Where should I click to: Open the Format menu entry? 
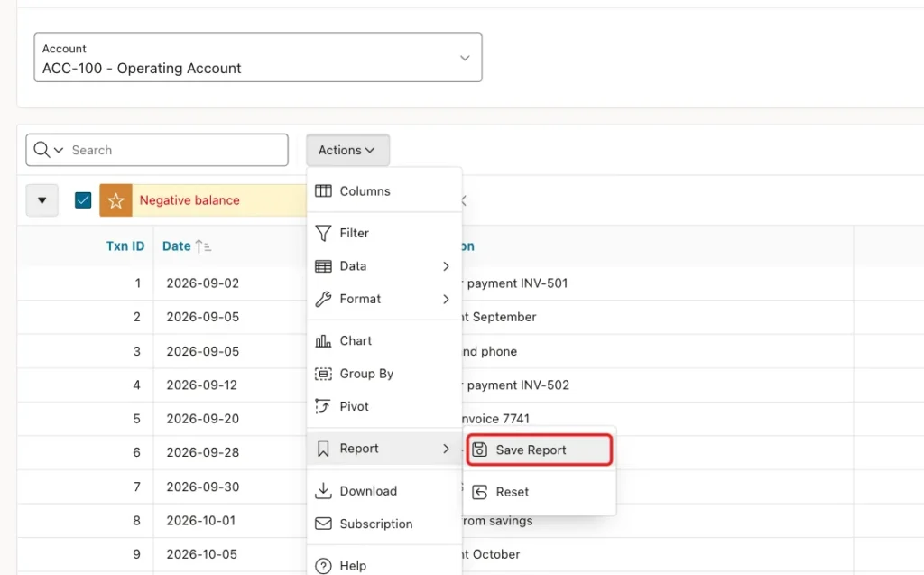[x=384, y=299]
